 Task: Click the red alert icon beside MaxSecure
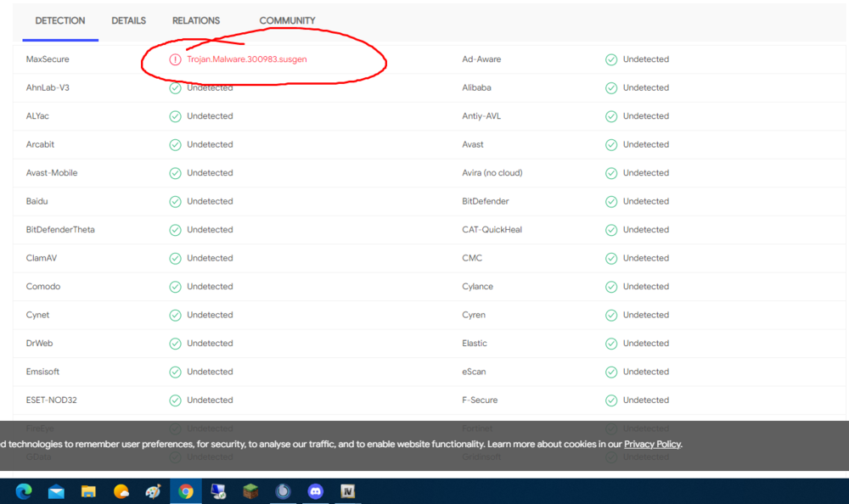[x=175, y=59]
